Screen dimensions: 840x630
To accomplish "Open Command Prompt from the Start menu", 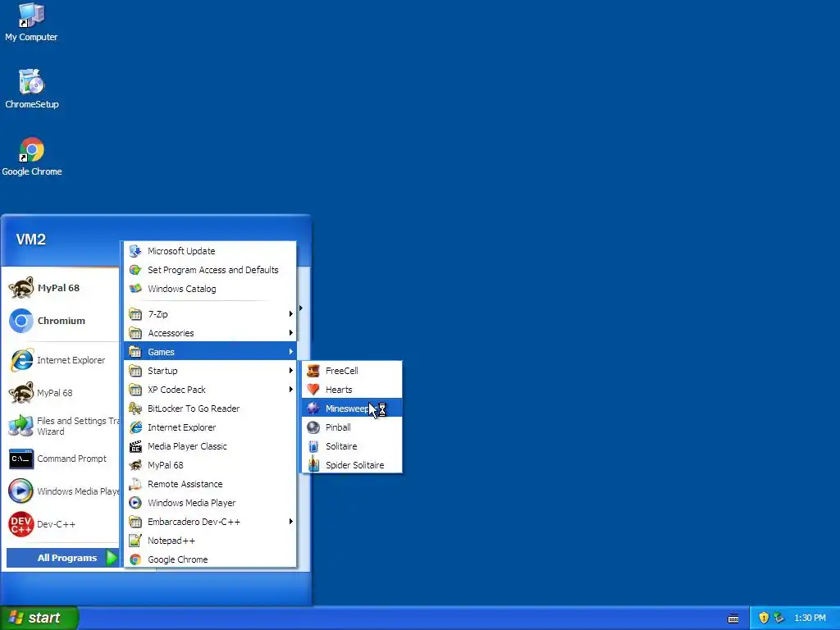I will click(59, 459).
